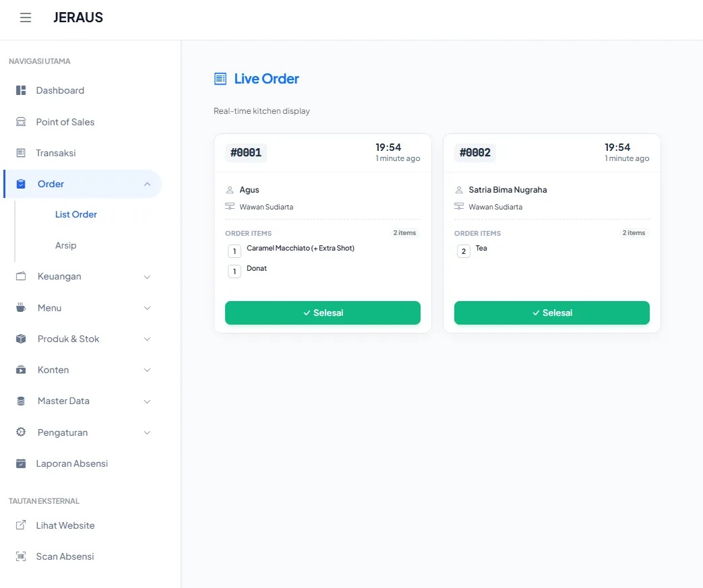Click the #0002 order number badge
The width and height of the screenshot is (703, 588).
coord(475,153)
